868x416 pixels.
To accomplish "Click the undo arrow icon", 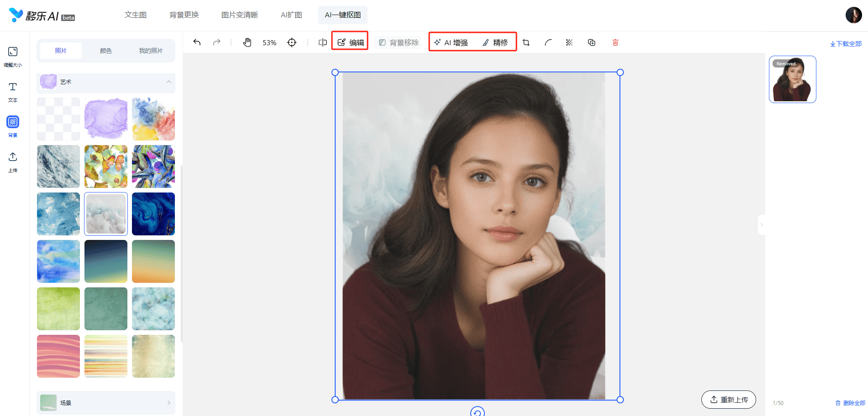I will pyautogui.click(x=197, y=42).
